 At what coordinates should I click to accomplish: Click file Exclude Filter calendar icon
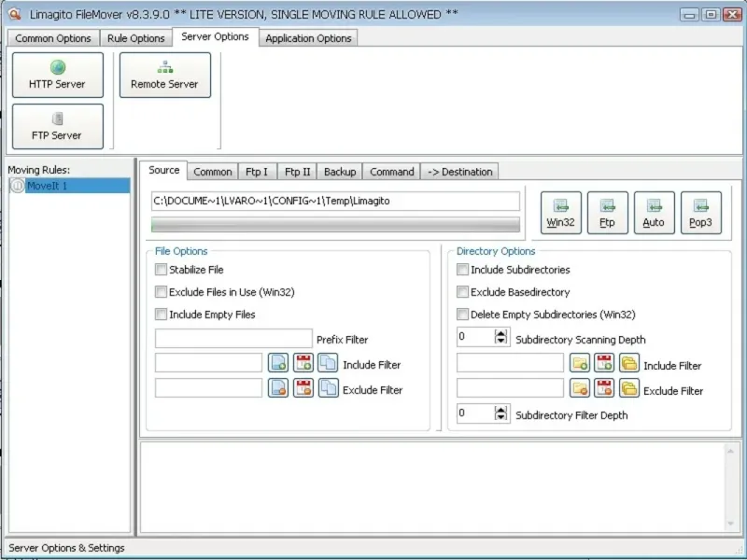pos(303,388)
